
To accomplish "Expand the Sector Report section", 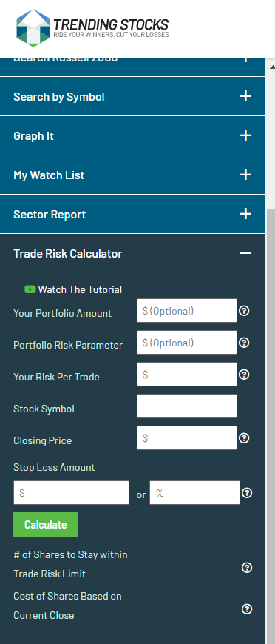I will (x=132, y=214).
